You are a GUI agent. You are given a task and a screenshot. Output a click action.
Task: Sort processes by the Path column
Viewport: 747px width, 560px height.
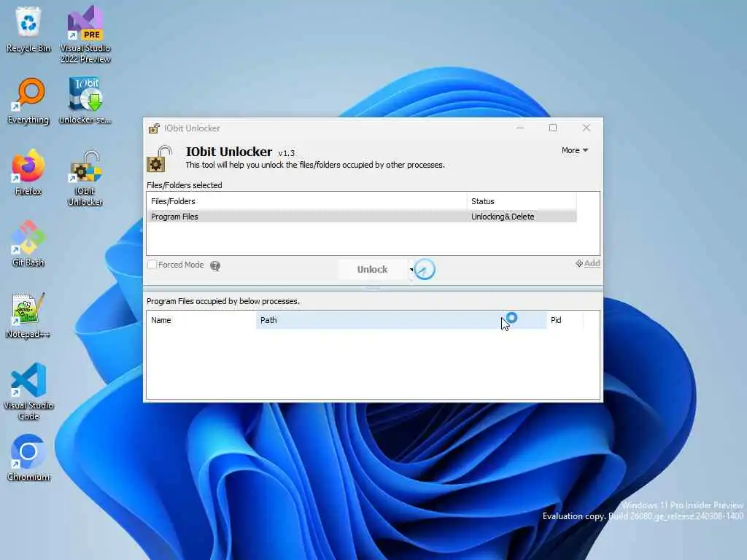click(x=401, y=320)
